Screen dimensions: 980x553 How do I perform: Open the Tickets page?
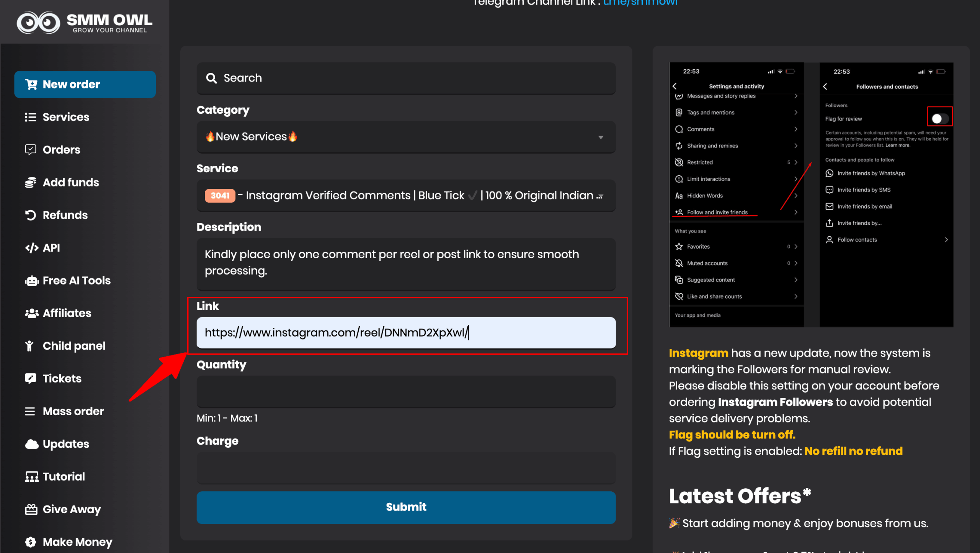point(62,379)
